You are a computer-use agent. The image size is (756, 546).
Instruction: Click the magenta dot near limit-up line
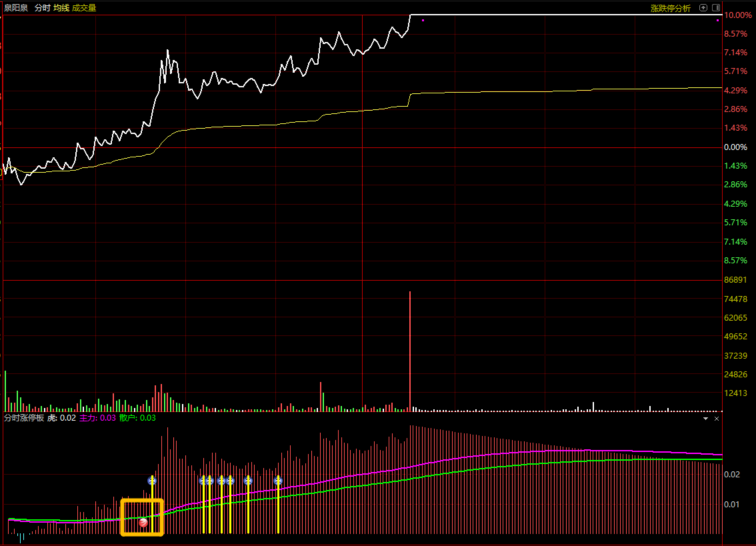pyautogui.click(x=423, y=20)
